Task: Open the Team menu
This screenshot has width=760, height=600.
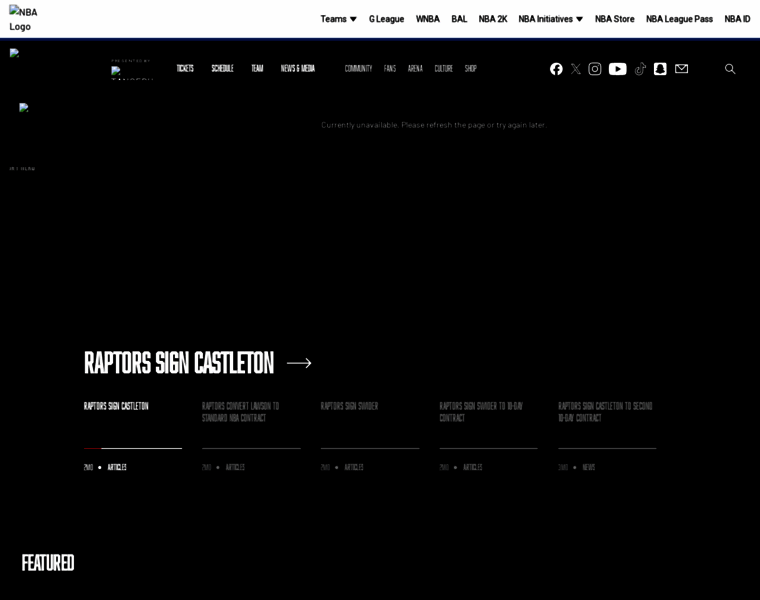Action: [x=257, y=68]
